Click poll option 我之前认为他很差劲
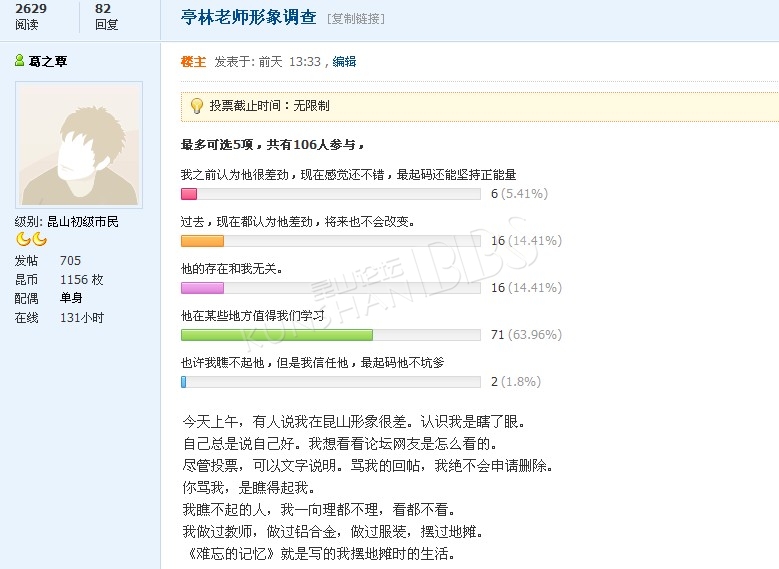 point(348,174)
